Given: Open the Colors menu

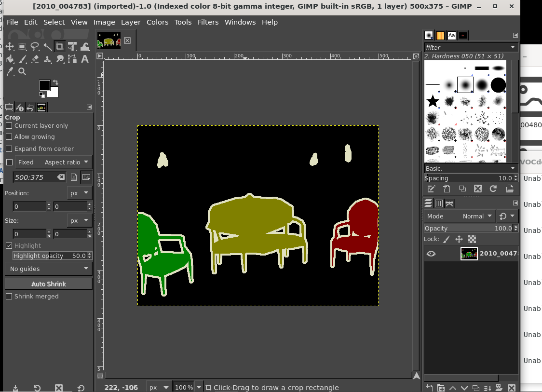Looking at the screenshot, I should 157,22.
